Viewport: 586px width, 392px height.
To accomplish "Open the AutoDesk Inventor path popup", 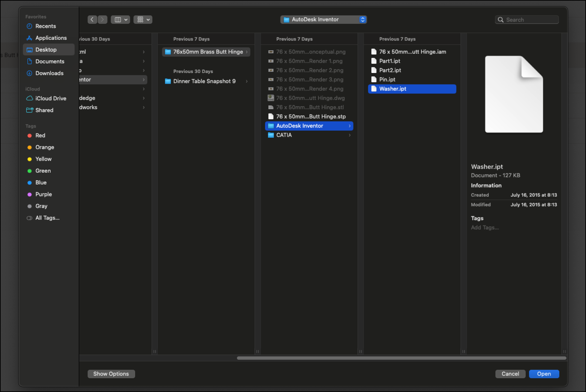I will coord(324,20).
